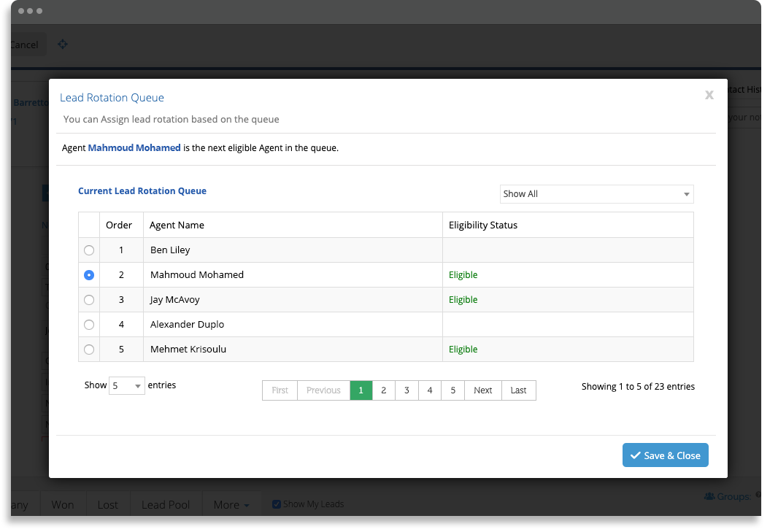
Task: Click the checkmark icon on Save & Close
Action: [634, 455]
